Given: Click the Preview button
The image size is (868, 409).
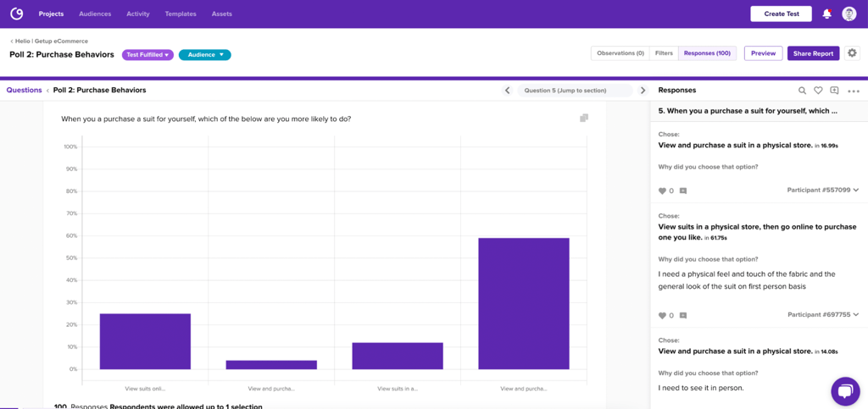Looking at the screenshot, I should coord(763,53).
